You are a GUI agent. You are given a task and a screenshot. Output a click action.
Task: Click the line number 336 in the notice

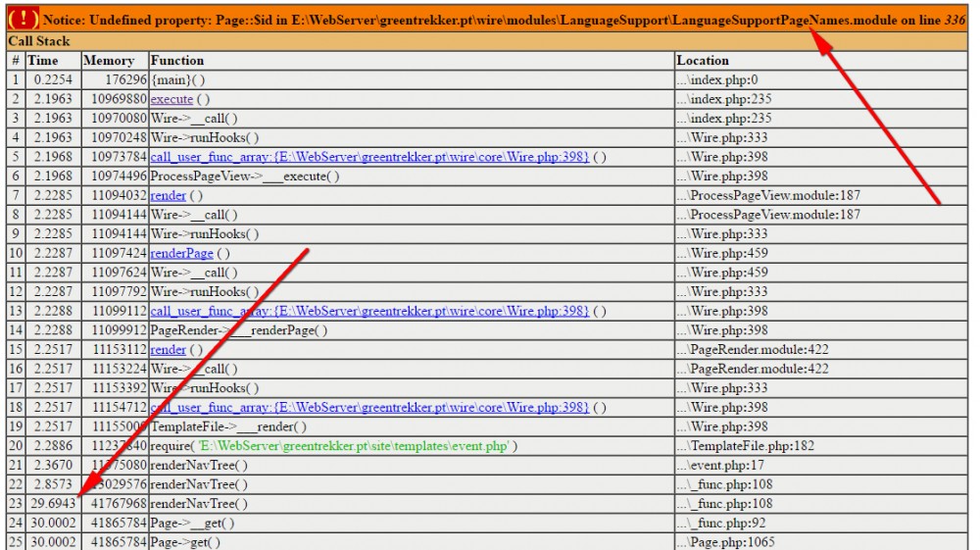tap(954, 21)
